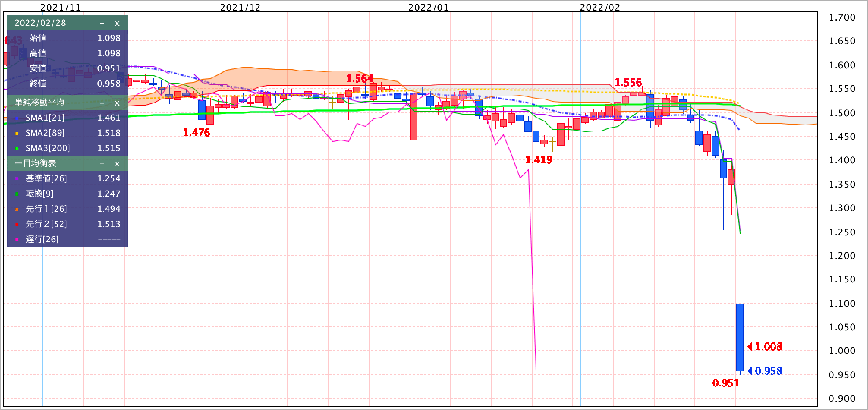868x410 pixels.
Task: Click the 2021/12 date axis label
Action: pyautogui.click(x=240, y=7)
